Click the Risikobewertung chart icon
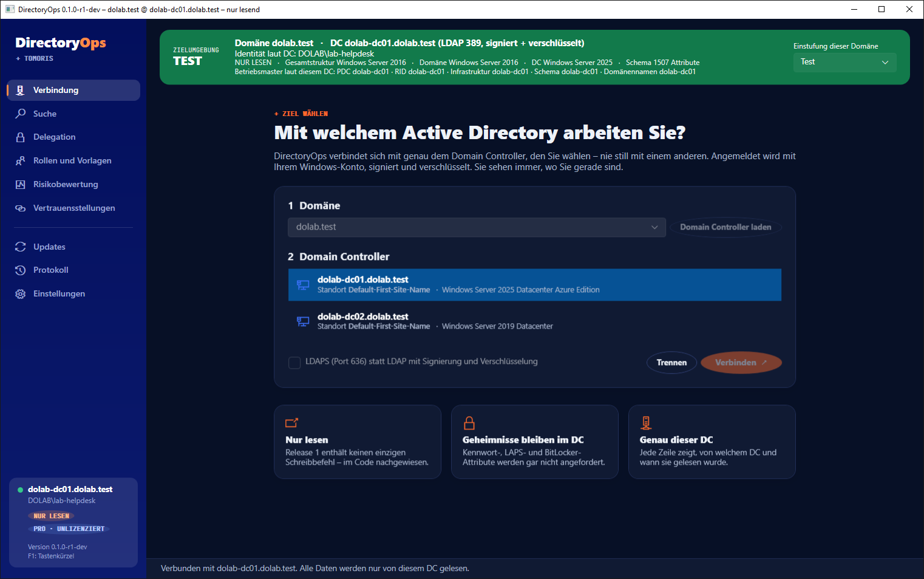Screen dimensions: 924x579 [21, 184]
